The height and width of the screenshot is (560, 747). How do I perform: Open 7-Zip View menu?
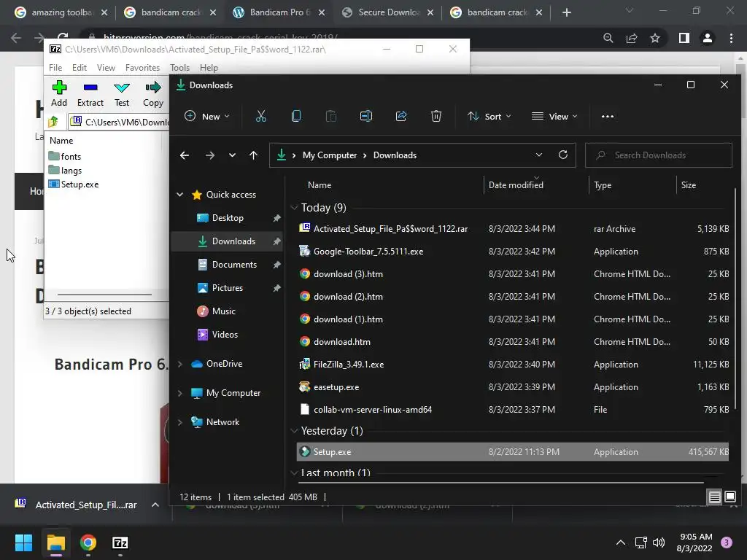click(x=106, y=68)
